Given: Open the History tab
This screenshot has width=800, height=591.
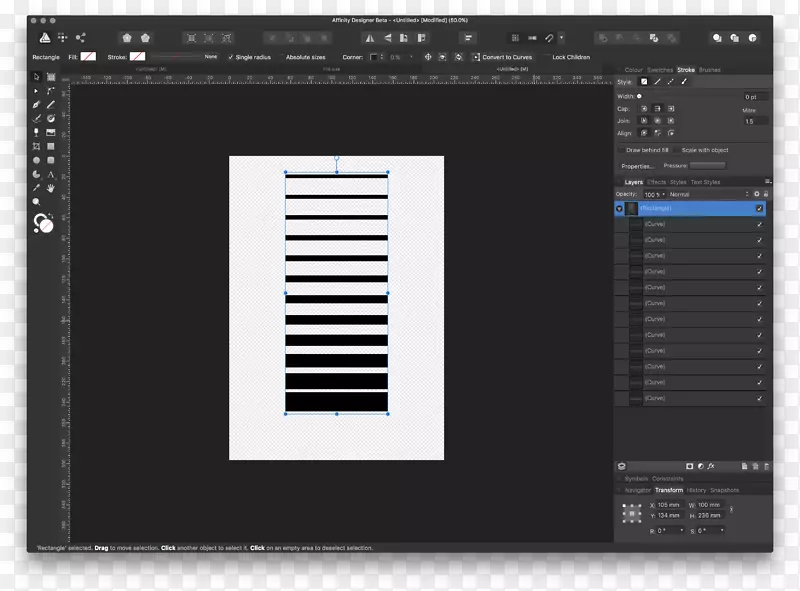Looking at the screenshot, I should tap(696, 490).
